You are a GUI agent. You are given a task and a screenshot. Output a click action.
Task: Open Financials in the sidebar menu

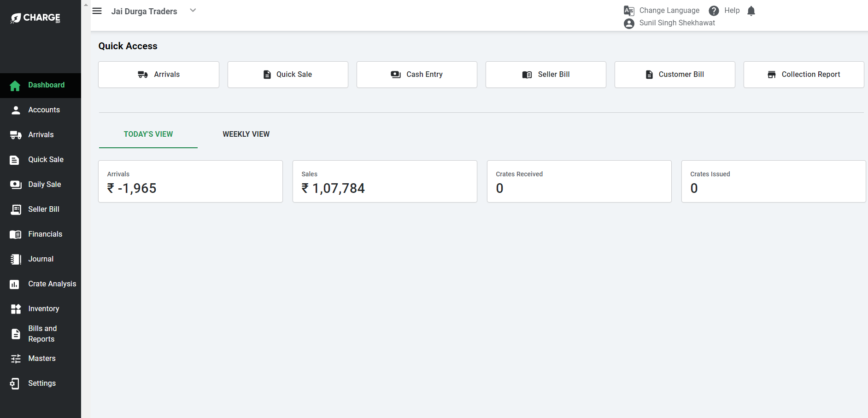click(45, 234)
